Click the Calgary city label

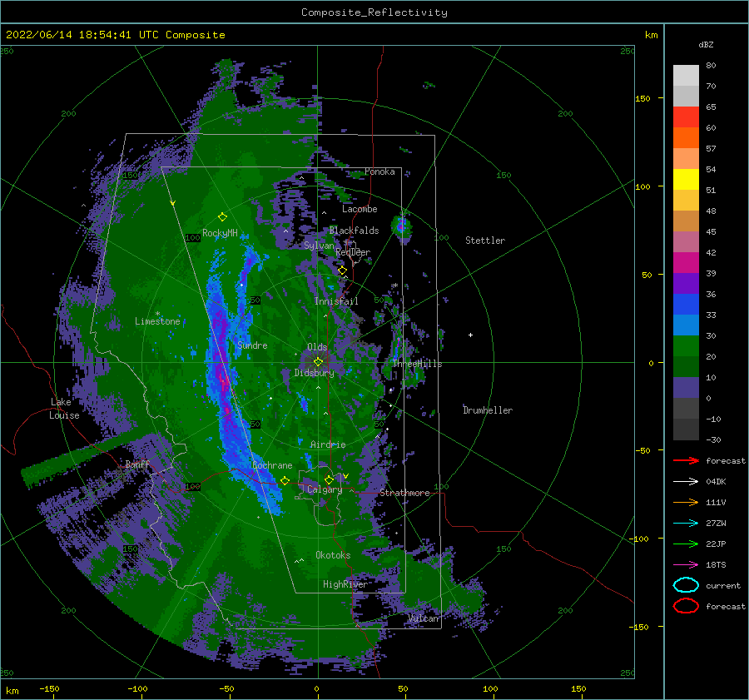325,489
